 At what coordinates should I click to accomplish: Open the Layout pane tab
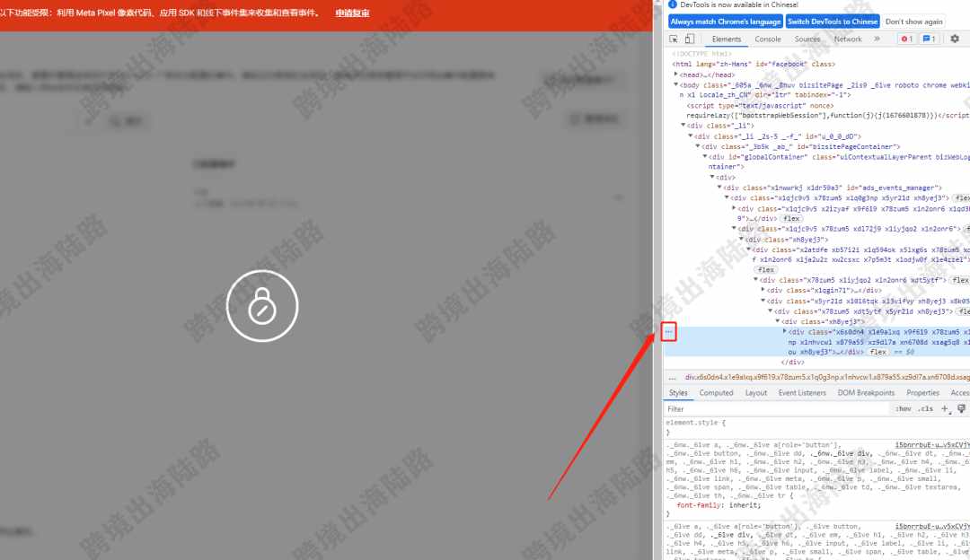pyautogui.click(x=756, y=392)
